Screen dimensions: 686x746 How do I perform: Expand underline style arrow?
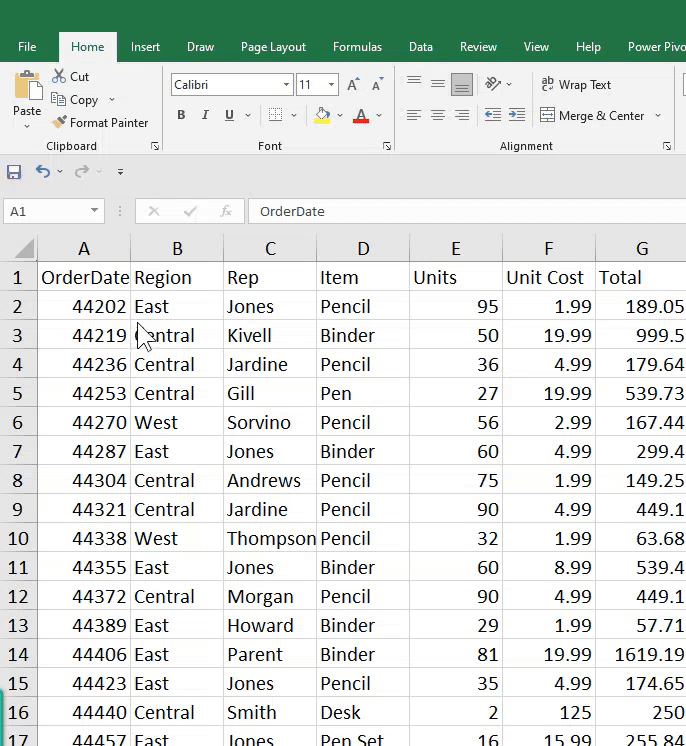point(248,115)
